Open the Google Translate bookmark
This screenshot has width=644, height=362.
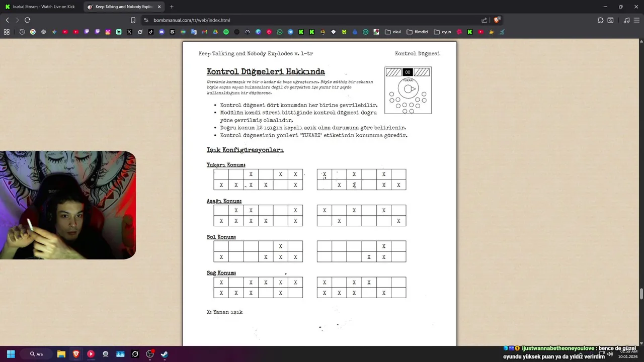[193, 32]
